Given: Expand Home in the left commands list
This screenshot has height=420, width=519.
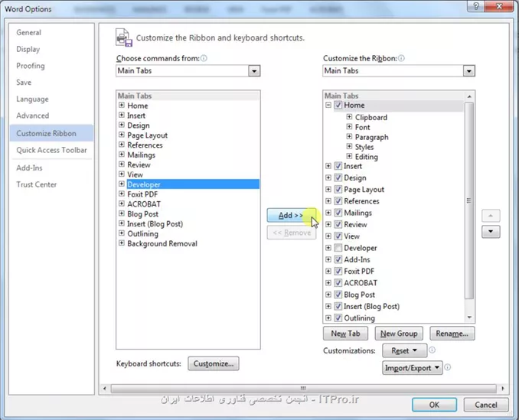Looking at the screenshot, I should (x=122, y=105).
